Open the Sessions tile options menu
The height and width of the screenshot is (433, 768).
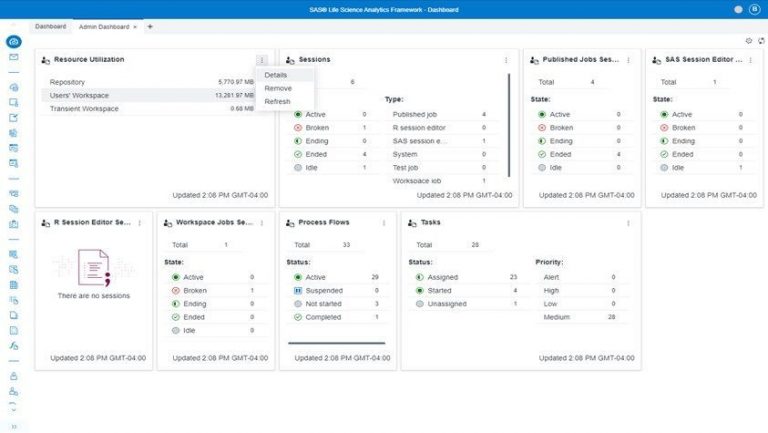pyautogui.click(x=506, y=60)
